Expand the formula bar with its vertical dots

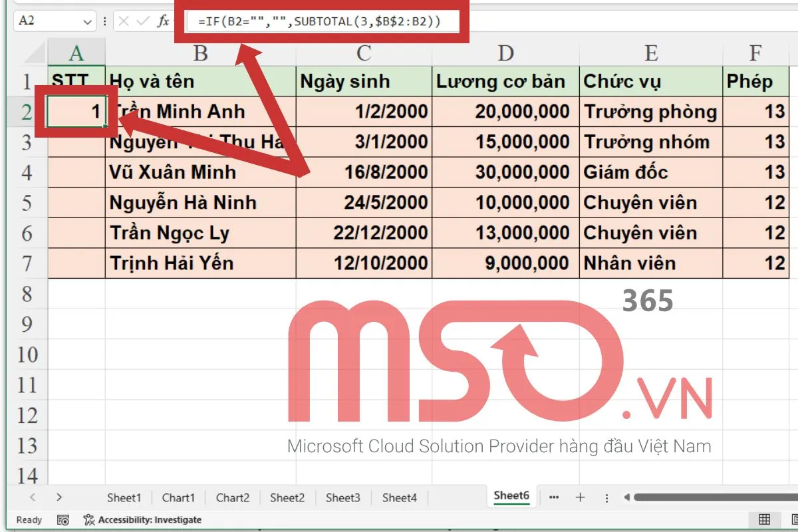click(105, 21)
